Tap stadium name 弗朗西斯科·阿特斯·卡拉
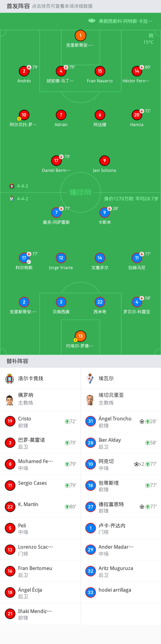 pos(125,21)
